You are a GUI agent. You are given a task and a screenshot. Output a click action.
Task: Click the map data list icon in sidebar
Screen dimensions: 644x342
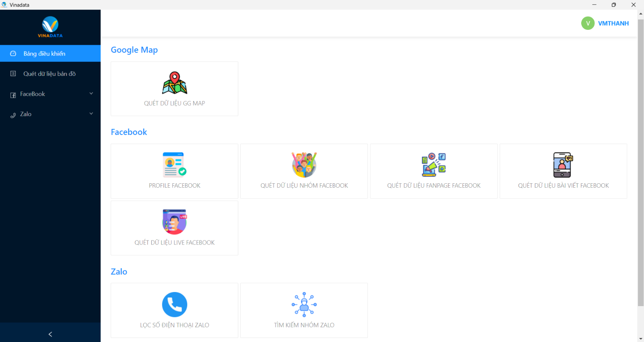pos(13,74)
